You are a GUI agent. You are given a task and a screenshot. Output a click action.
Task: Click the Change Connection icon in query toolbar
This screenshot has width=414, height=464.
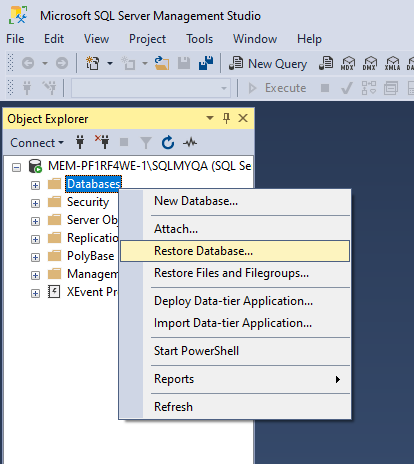click(50, 88)
